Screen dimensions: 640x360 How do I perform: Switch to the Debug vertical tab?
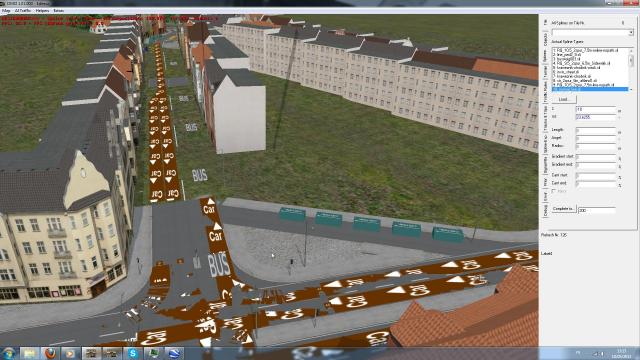click(x=546, y=211)
